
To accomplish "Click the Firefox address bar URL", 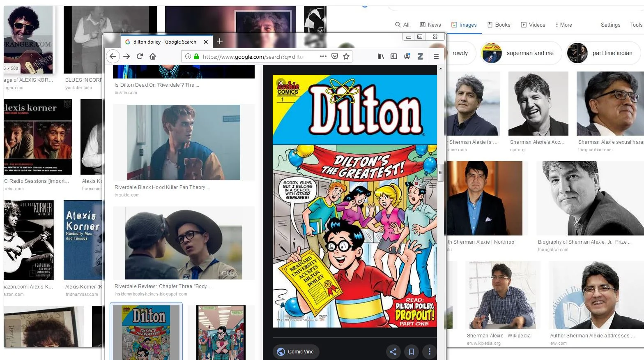I will (253, 57).
